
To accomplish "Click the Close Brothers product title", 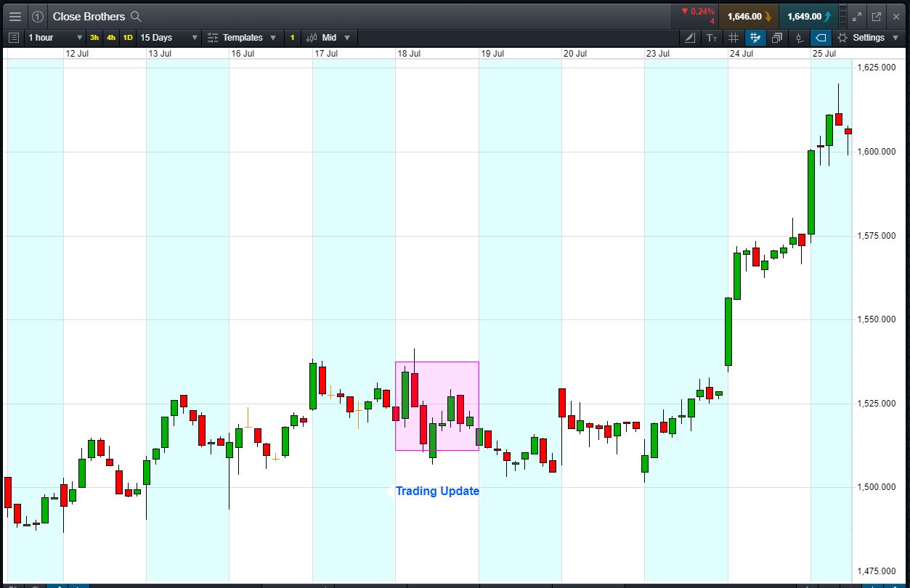I will click(x=89, y=16).
